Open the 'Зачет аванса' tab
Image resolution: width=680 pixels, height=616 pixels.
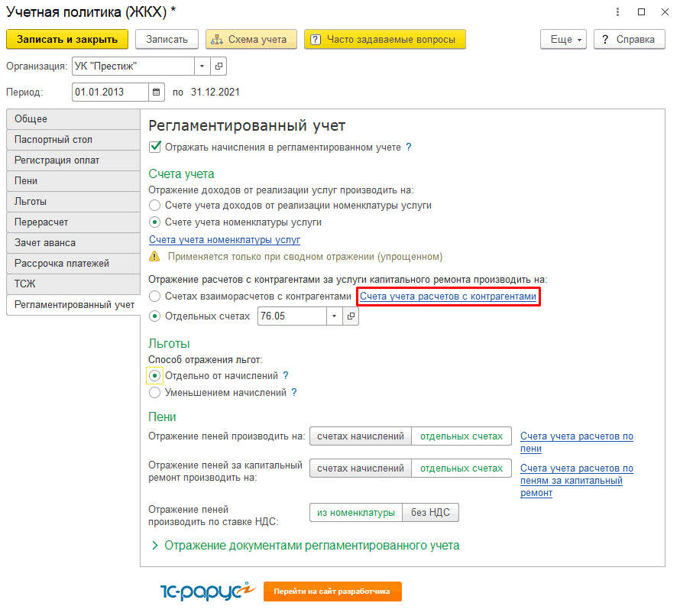pyautogui.click(x=73, y=243)
